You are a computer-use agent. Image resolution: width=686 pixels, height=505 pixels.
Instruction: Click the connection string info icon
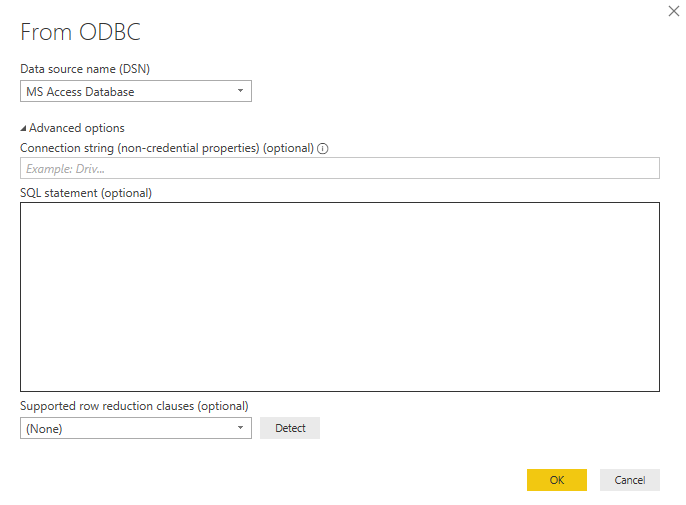(x=322, y=148)
